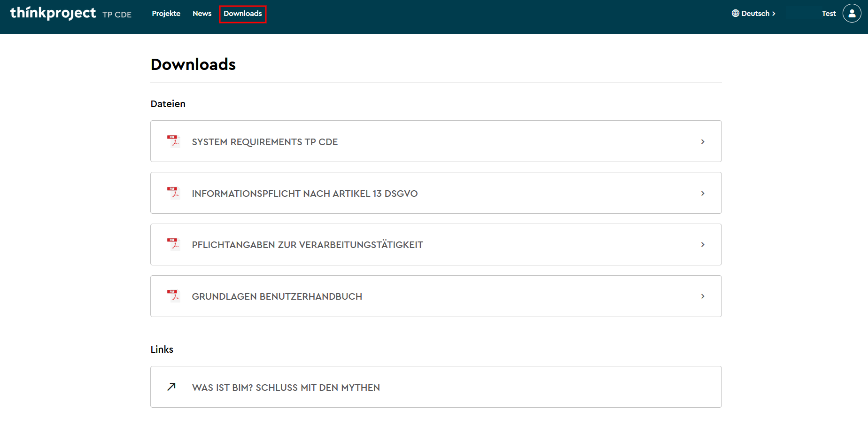The height and width of the screenshot is (427, 868).
Task: Expand the Grundlagen Benutzerhandbuch chevron
Action: pos(703,296)
